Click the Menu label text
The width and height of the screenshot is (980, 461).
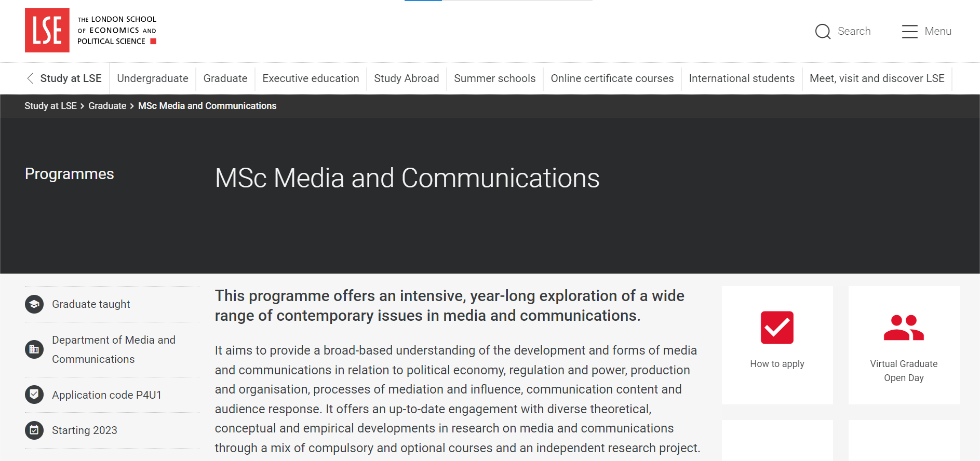(938, 31)
